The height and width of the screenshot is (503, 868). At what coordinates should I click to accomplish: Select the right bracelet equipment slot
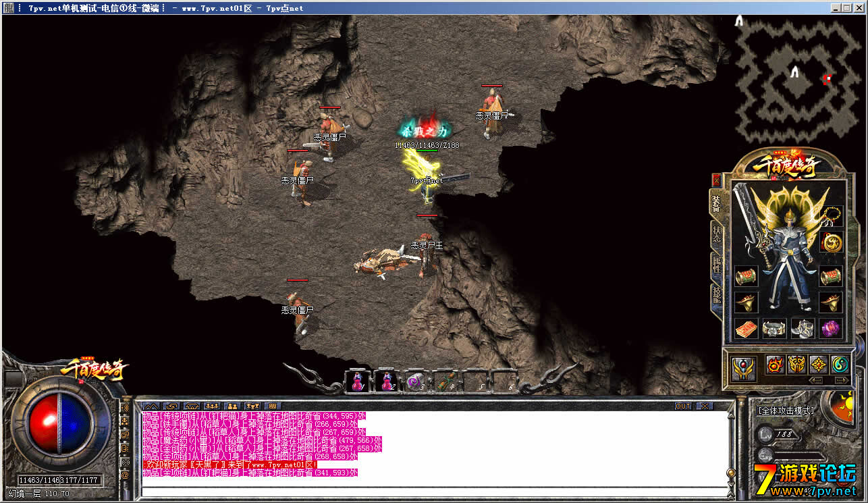[831, 277]
